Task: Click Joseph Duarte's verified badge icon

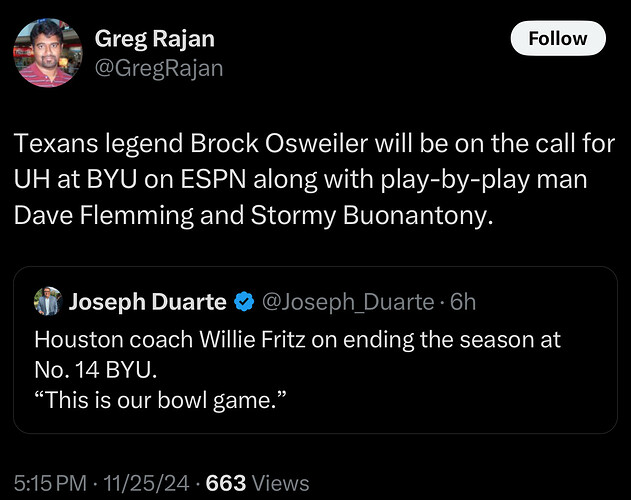Action: pos(244,302)
